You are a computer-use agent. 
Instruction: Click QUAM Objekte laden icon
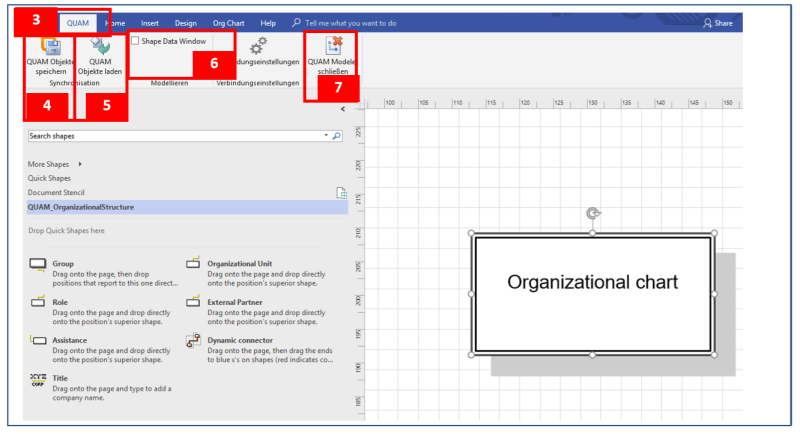pyautogui.click(x=100, y=44)
